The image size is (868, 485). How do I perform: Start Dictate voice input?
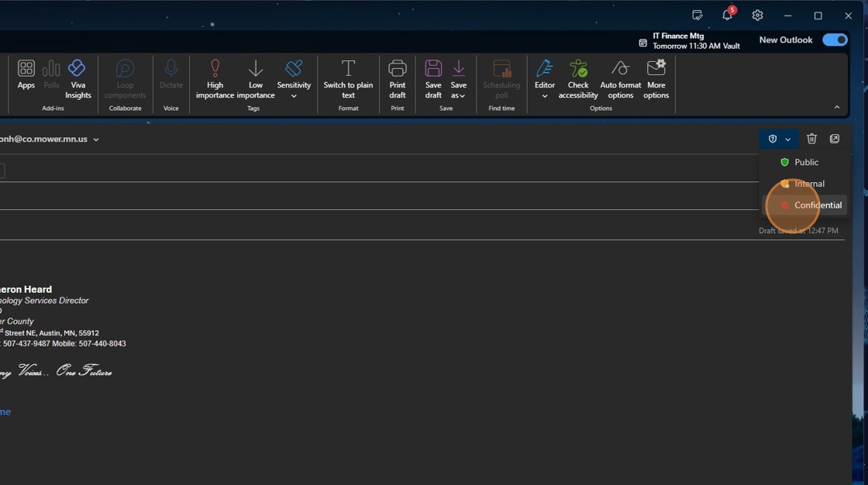(x=171, y=74)
